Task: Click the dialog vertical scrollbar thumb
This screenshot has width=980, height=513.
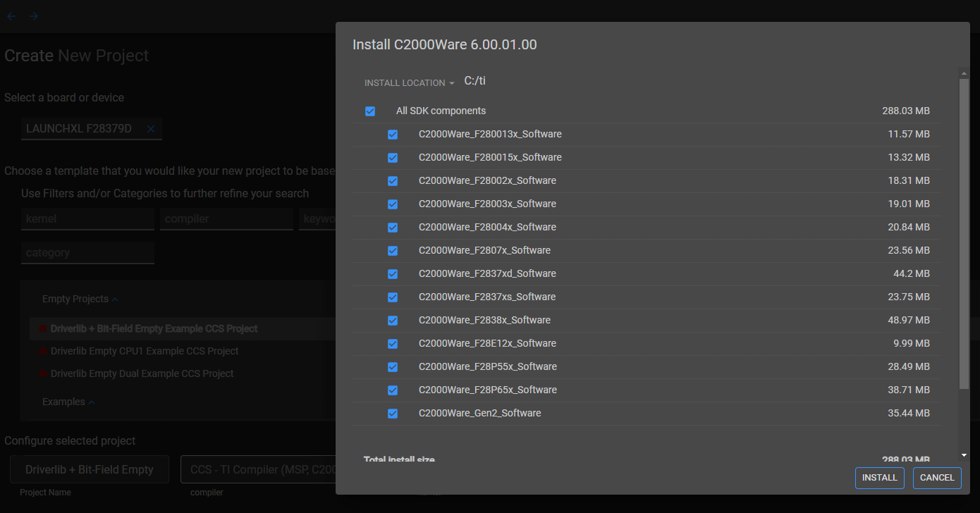Action: coord(964,233)
